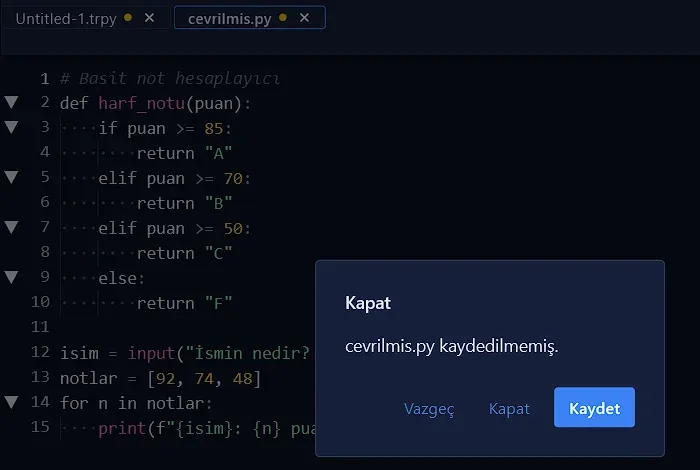The height and width of the screenshot is (470, 700).
Task: Collapse the fold arrow at line 2
Action: 11,102
